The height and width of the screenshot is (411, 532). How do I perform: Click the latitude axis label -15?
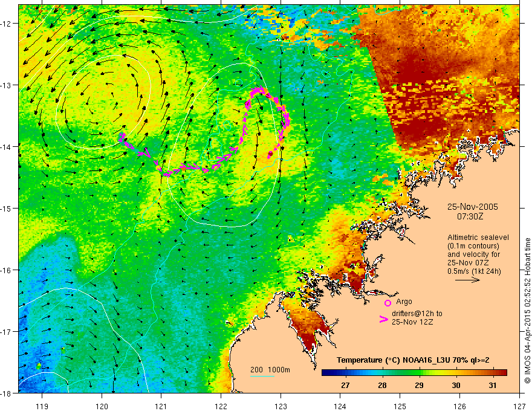pos(6,208)
